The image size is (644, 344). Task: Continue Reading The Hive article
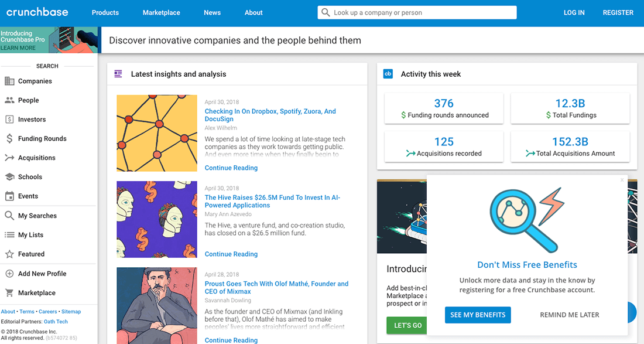click(x=231, y=254)
